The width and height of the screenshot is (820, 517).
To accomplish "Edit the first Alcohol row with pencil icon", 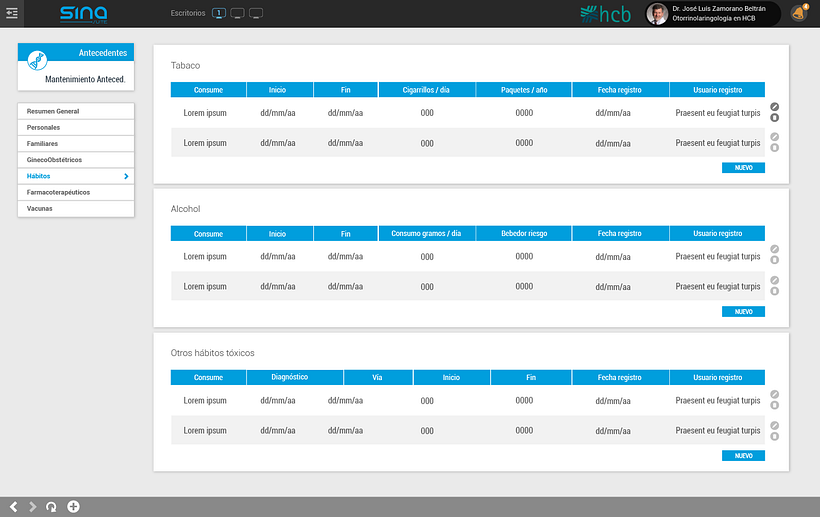I will pos(775,249).
